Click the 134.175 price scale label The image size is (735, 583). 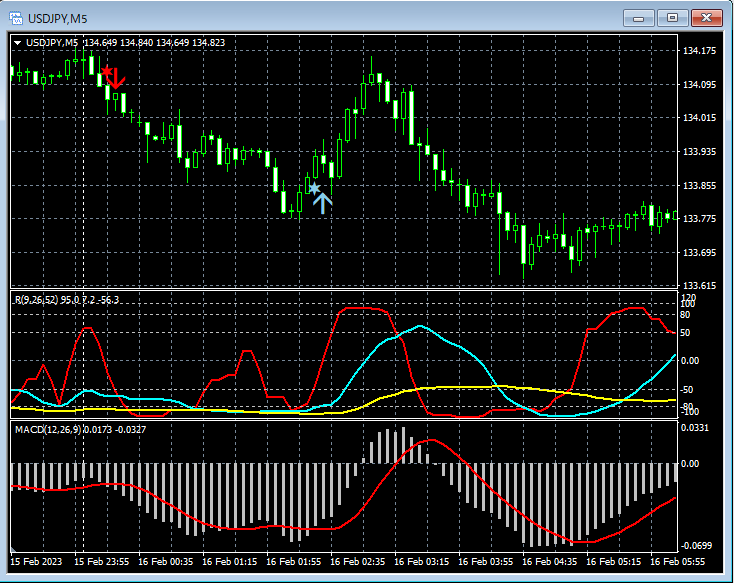coord(698,51)
